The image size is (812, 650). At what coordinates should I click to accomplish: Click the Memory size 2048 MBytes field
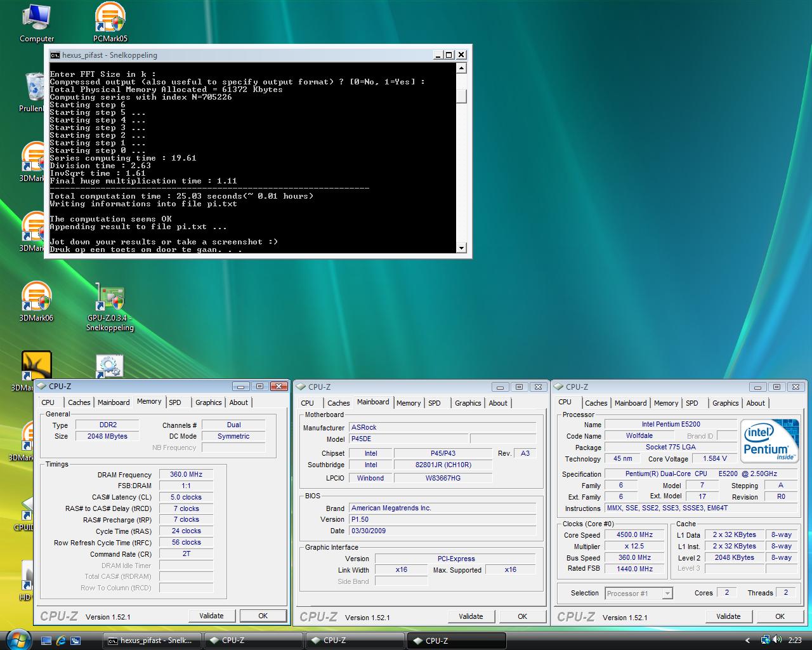click(x=107, y=436)
